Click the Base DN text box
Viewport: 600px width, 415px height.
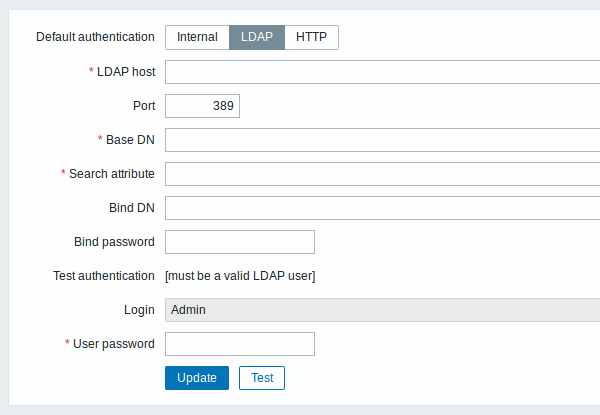383,140
